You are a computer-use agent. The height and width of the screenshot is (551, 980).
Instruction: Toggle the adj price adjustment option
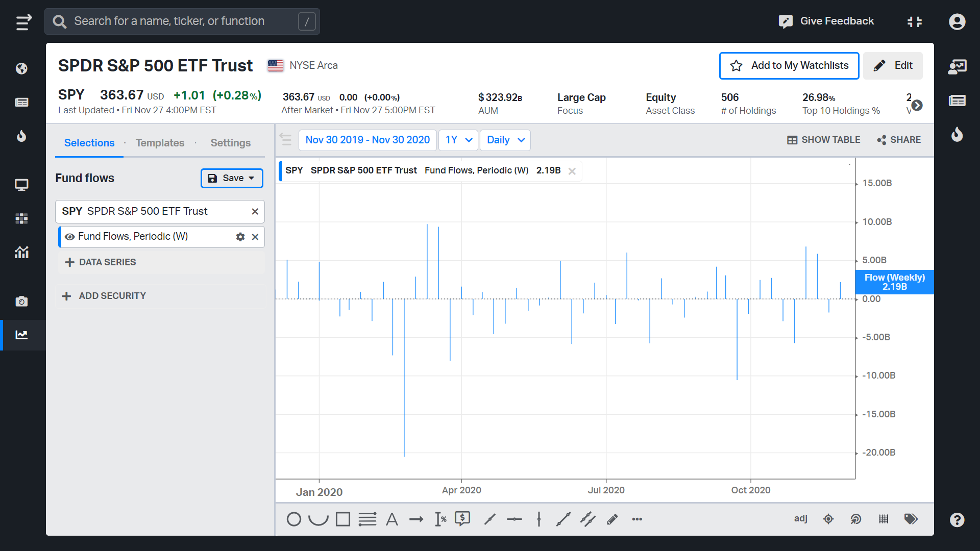(x=800, y=518)
